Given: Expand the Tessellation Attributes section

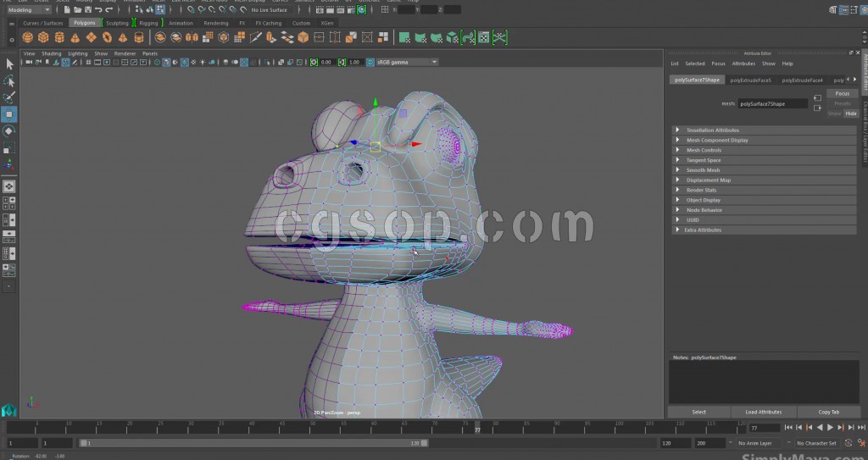Looking at the screenshot, I should click(764, 130).
